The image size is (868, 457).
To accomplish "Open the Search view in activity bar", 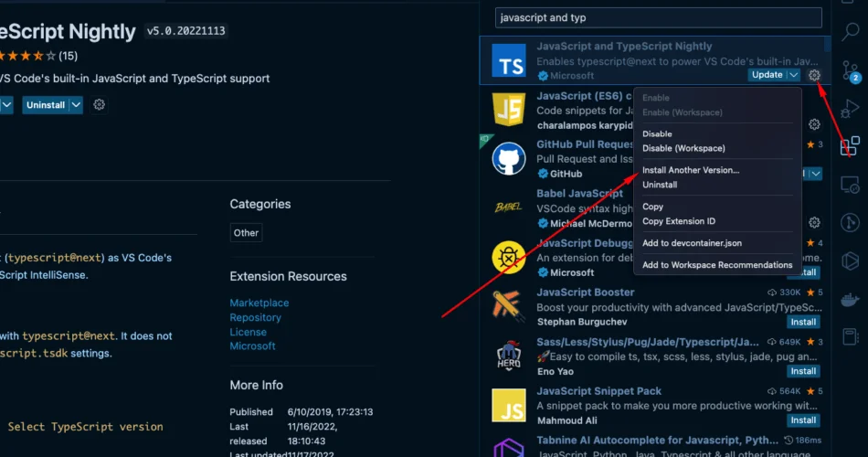I will 850,31.
